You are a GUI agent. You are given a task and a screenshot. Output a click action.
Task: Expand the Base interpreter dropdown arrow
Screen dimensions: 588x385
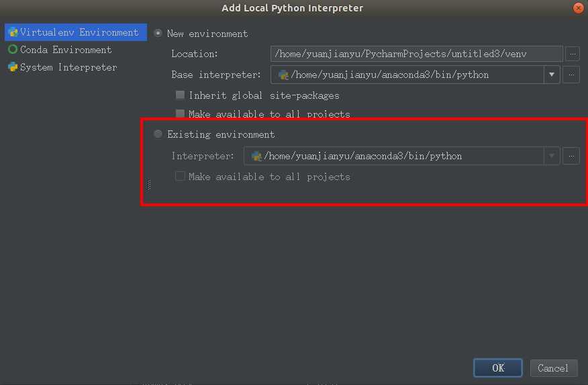(x=552, y=75)
